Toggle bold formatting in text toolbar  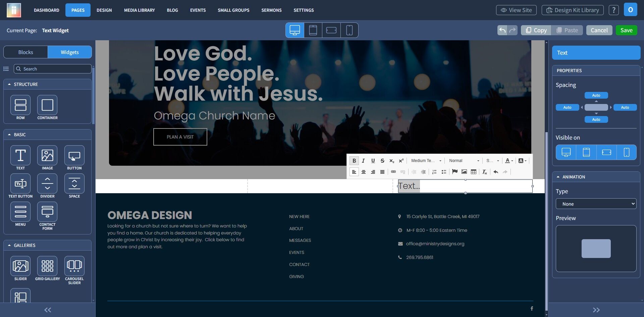click(x=354, y=161)
